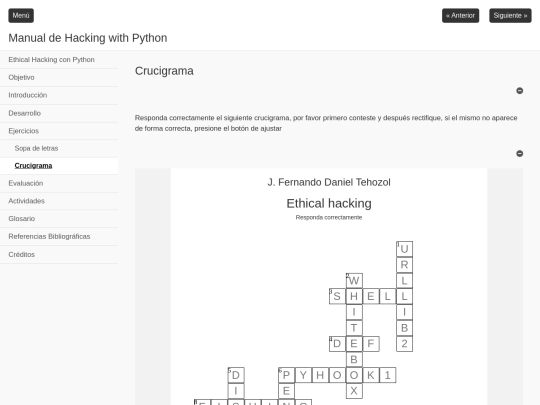Open the Objetivo section
Screen dimensions: 540x405
tap(21, 77)
